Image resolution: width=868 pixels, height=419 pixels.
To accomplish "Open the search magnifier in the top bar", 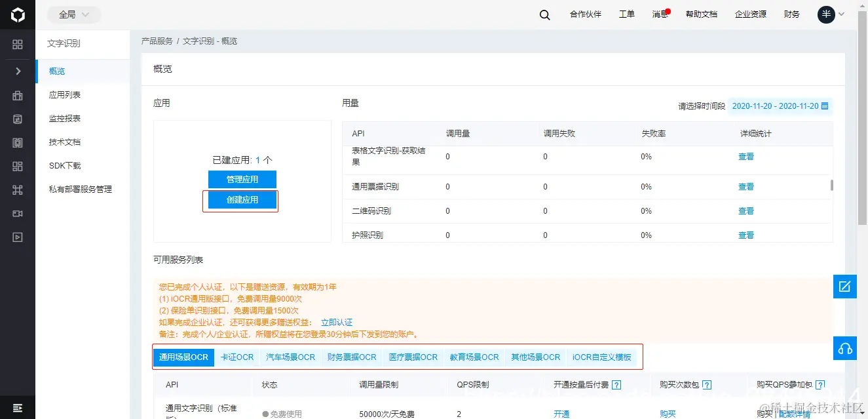I will pos(544,14).
